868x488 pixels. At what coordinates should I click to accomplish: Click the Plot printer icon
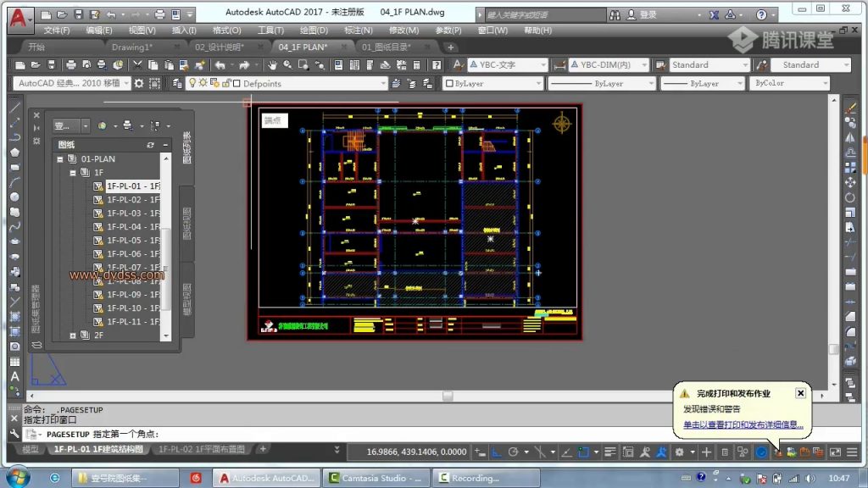tap(71, 65)
